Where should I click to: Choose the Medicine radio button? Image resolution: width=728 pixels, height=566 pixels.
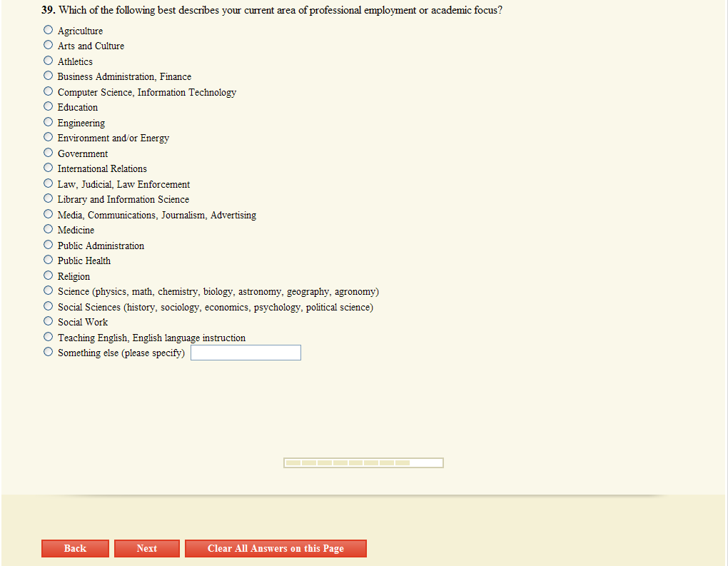tap(49, 229)
